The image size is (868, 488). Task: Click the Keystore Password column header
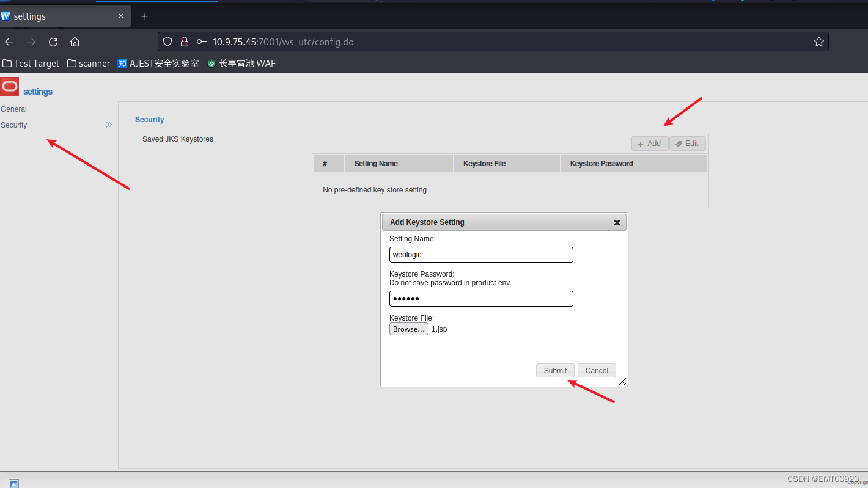[x=634, y=164]
